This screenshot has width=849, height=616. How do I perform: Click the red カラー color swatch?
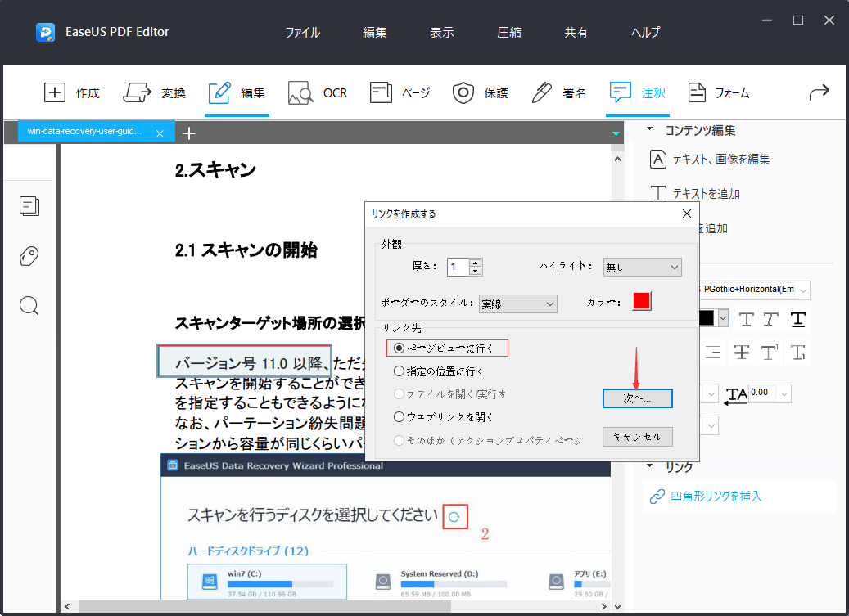pyautogui.click(x=642, y=301)
